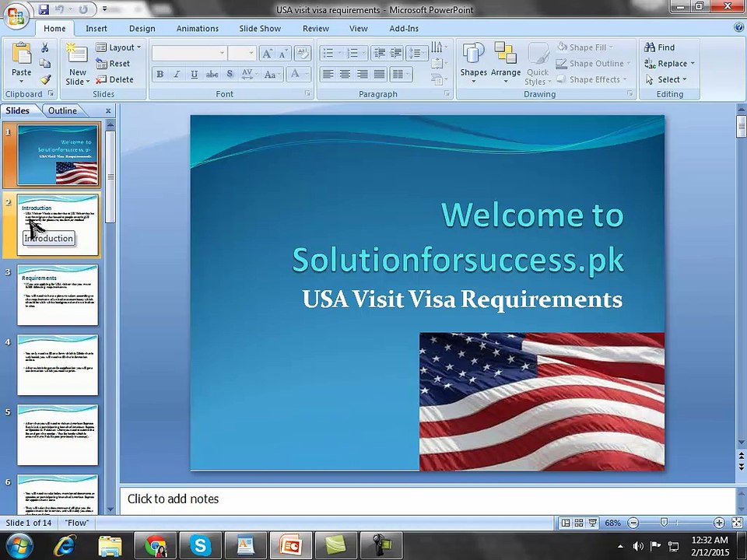Clear all formatting with the eraser icon
Screen dimensions: 747x560
303,54
